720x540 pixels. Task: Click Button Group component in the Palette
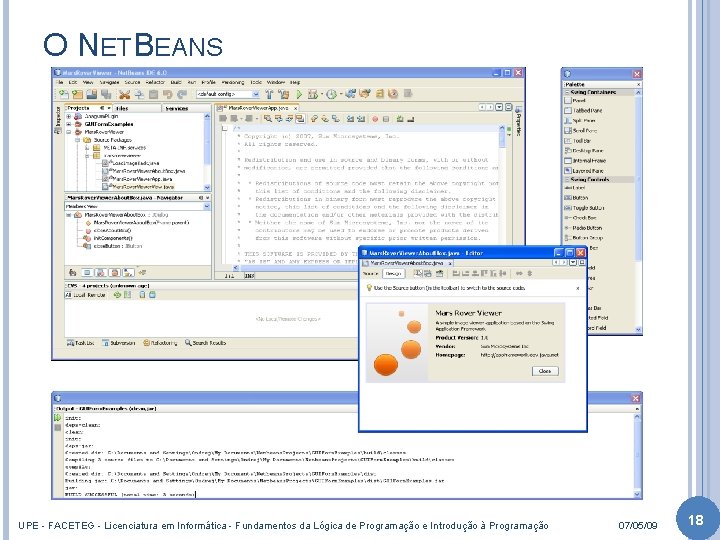[x=583, y=238]
